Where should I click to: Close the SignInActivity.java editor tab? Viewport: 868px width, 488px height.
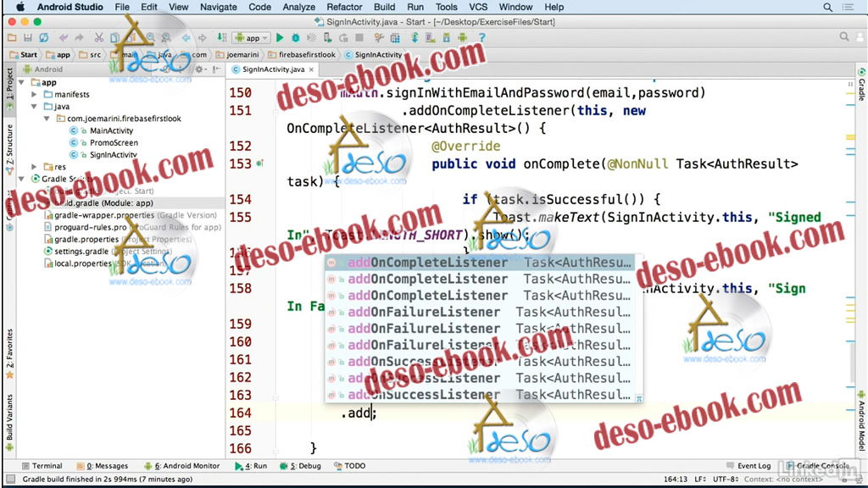coord(311,69)
